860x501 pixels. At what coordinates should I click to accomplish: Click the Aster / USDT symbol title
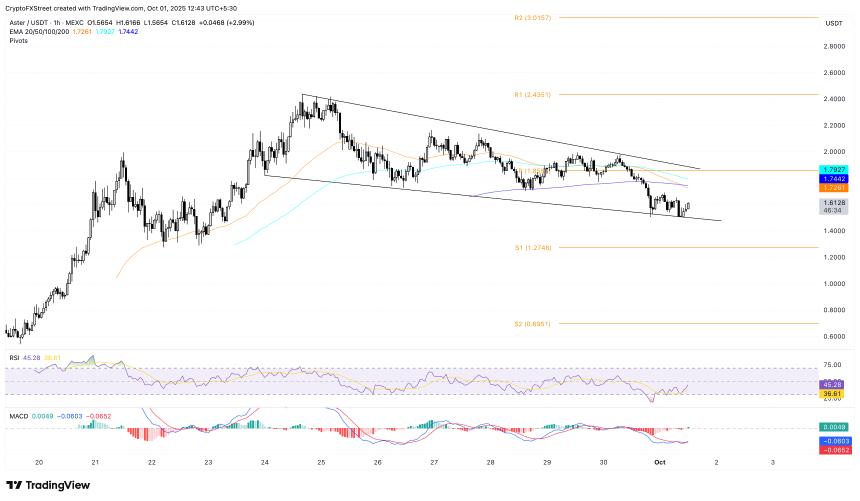pos(30,22)
